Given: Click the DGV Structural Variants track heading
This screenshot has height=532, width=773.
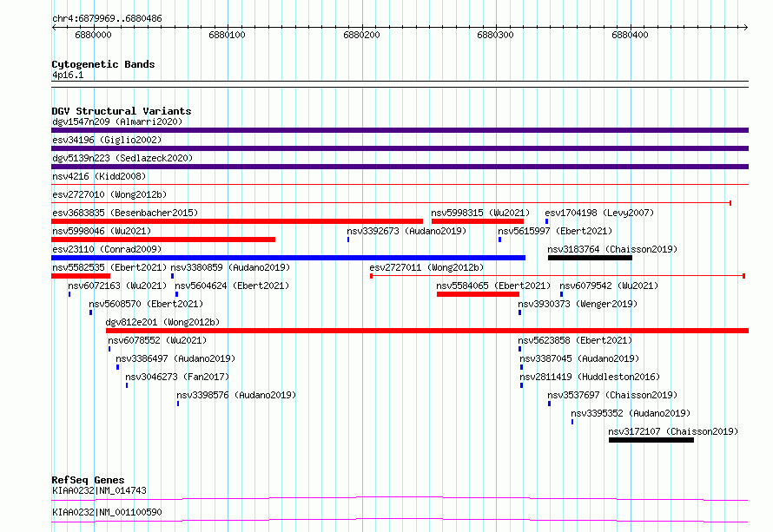Looking at the screenshot, I should click(122, 111).
